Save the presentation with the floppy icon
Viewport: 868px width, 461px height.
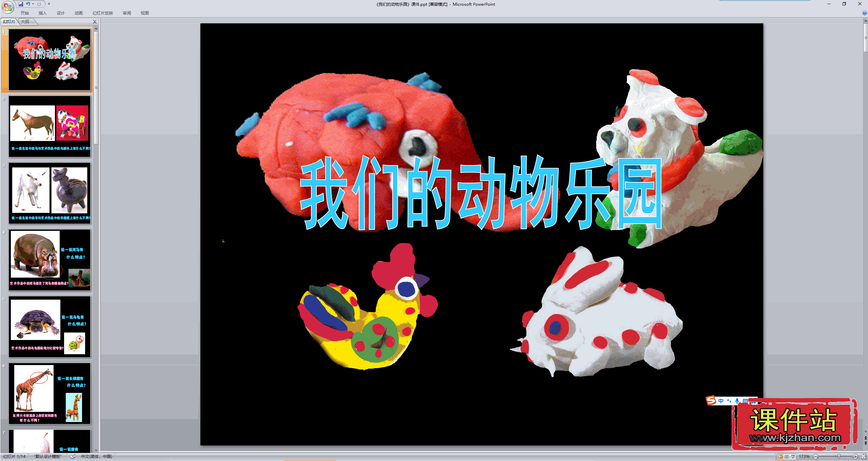click(21, 4)
